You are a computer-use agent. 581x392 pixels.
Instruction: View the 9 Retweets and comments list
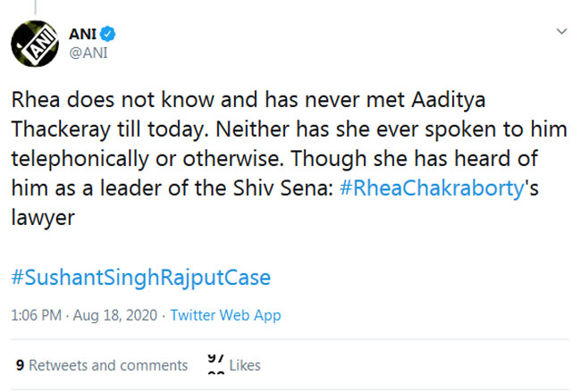pyautogui.click(x=102, y=365)
